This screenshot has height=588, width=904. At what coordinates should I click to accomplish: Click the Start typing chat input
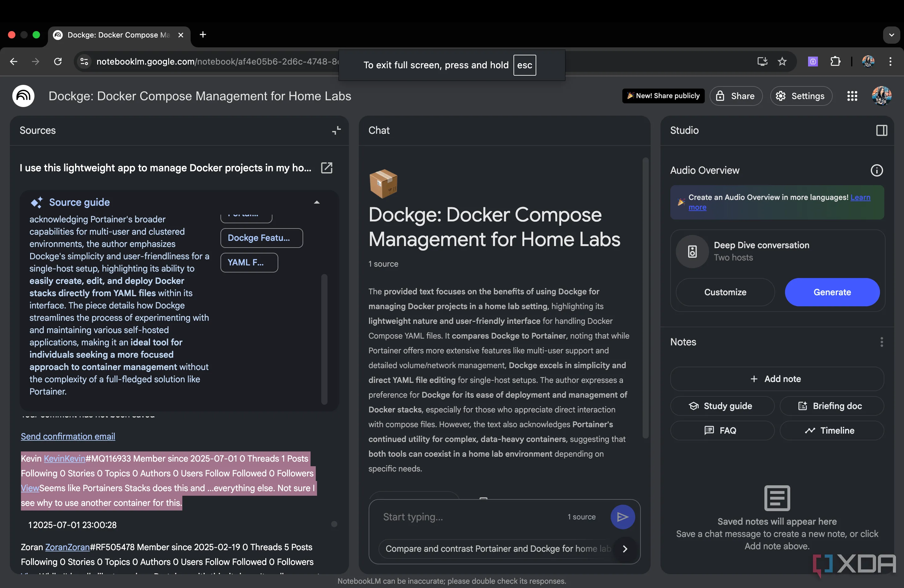(471, 517)
